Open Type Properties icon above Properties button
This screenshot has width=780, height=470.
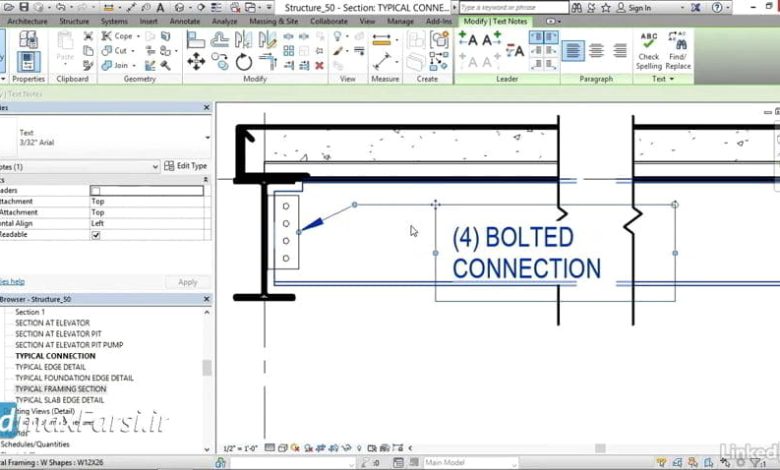28,39
